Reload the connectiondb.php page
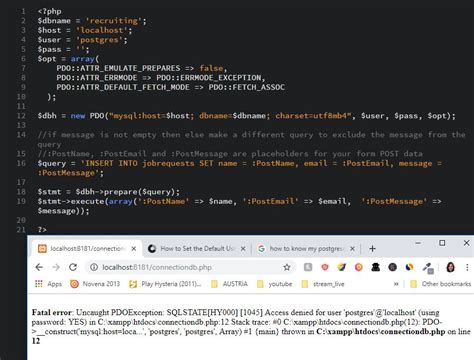This screenshot has width=474, height=360. [x=73, y=267]
